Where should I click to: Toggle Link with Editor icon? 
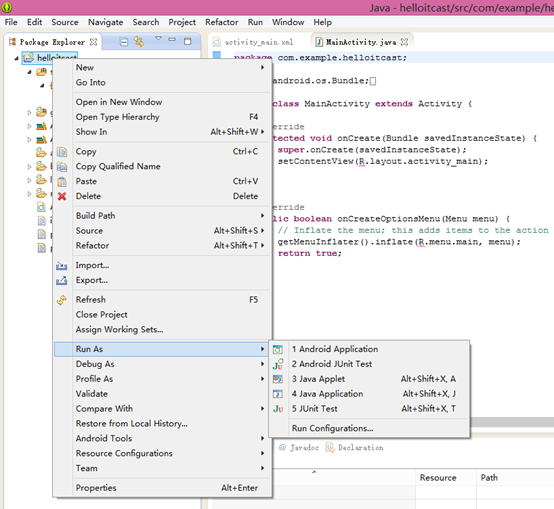coord(139,42)
